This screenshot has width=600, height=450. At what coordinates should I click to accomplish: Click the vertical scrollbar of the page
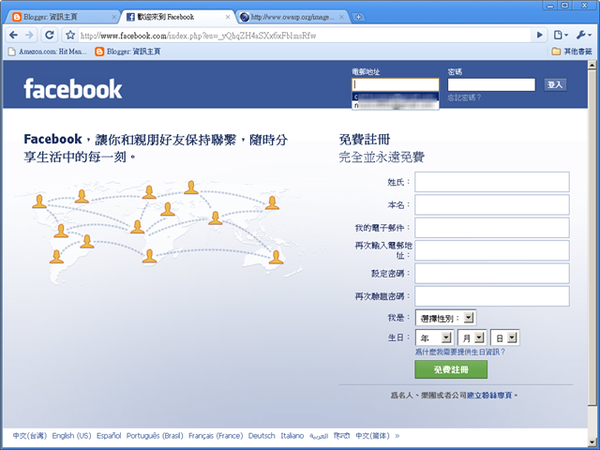(592, 237)
